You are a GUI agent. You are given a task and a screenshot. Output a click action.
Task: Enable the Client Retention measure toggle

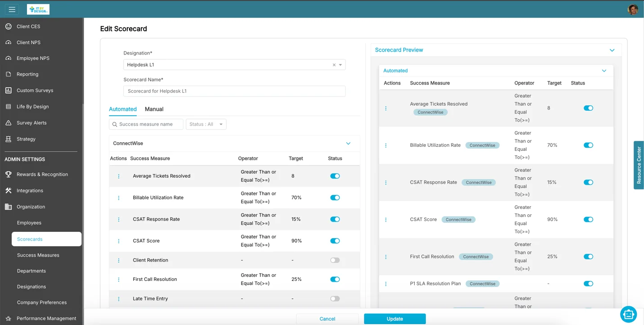tap(335, 260)
